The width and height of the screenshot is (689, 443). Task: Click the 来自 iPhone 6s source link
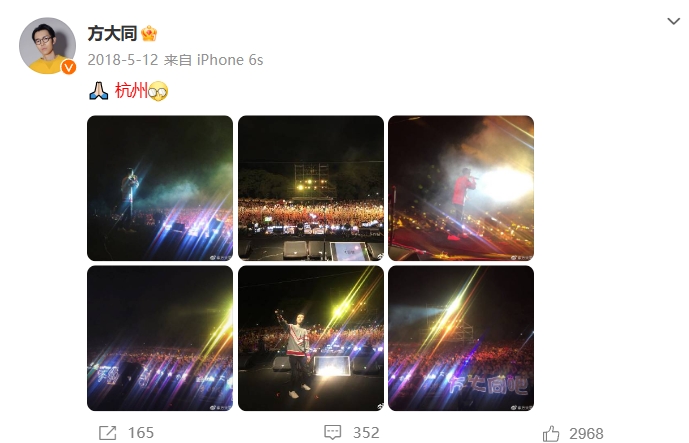point(214,60)
